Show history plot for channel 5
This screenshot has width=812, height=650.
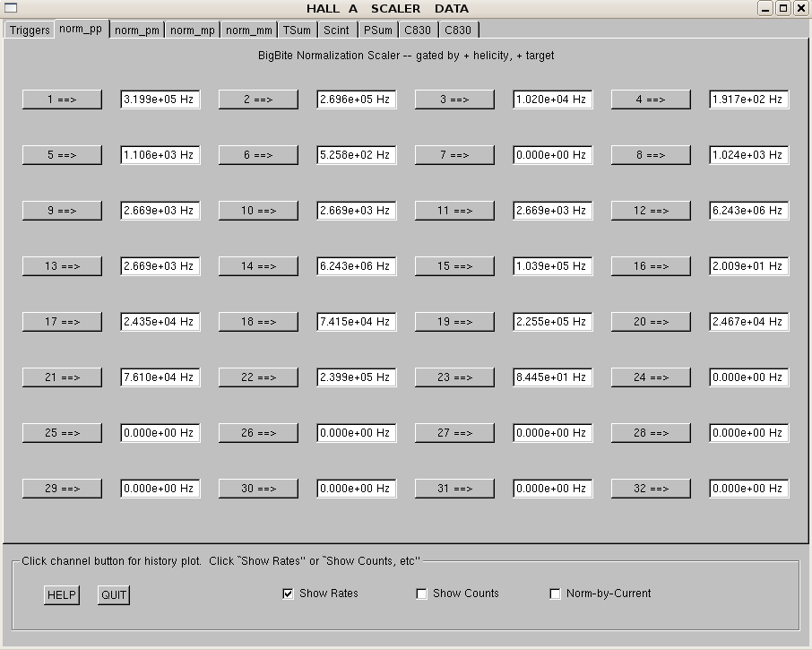[x=62, y=155]
